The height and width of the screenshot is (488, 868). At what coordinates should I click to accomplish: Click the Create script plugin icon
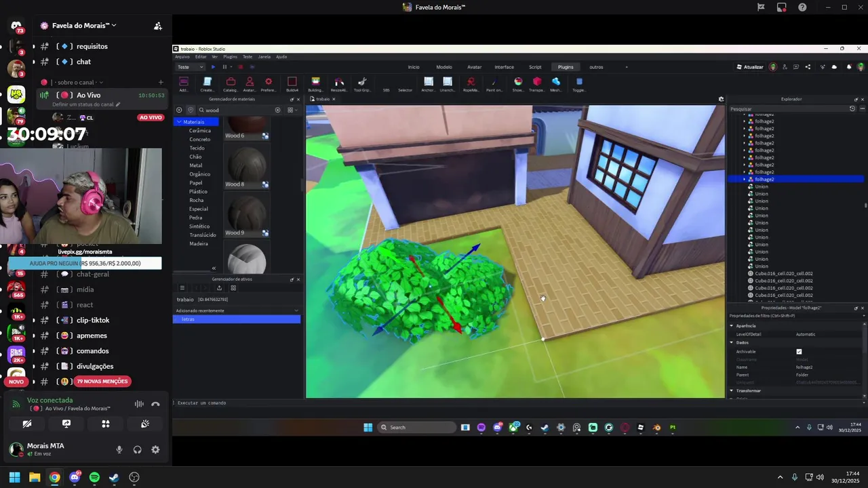[x=208, y=84]
